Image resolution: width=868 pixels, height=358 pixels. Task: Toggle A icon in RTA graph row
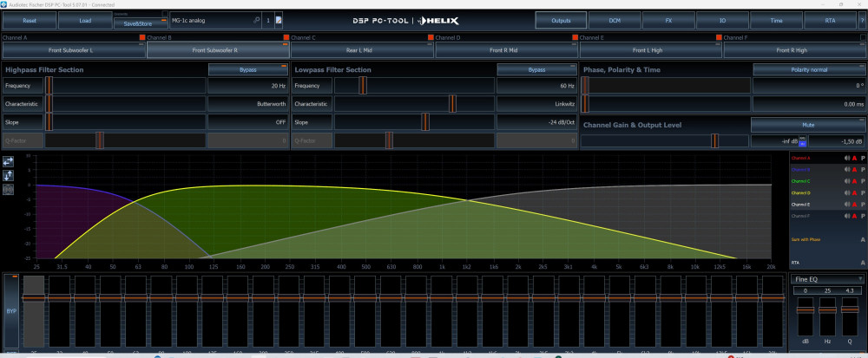point(863,263)
